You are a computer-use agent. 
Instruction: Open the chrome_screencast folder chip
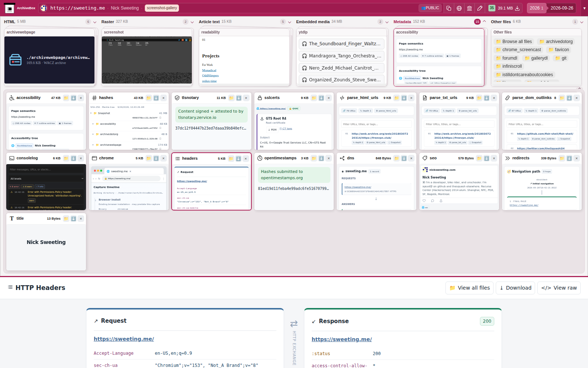(x=518, y=50)
